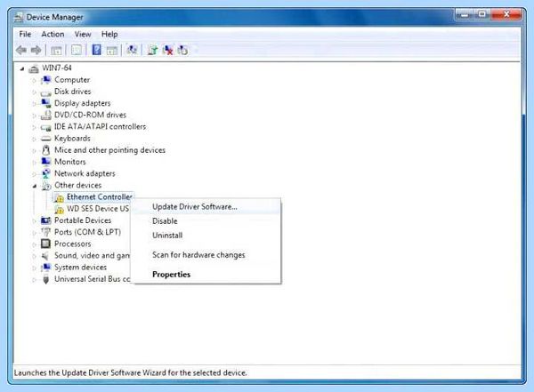Click the Scan for hardware changes toolbar icon

[x=132, y=50]
